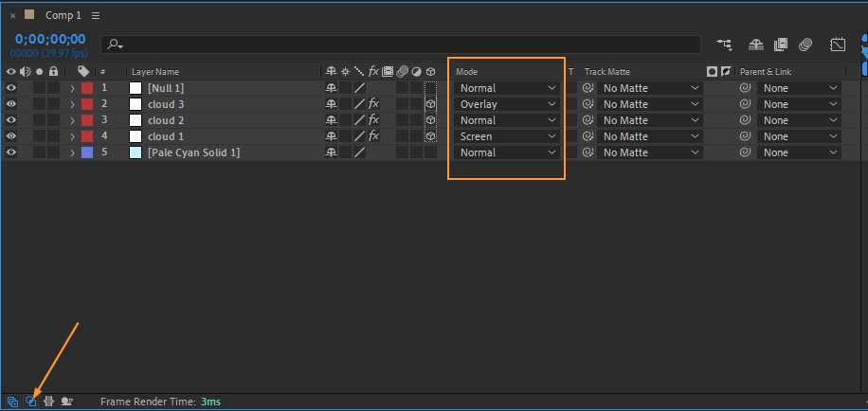Expand the Null 1 layer properties
The image size is (868, 411).
coord(72,88)
